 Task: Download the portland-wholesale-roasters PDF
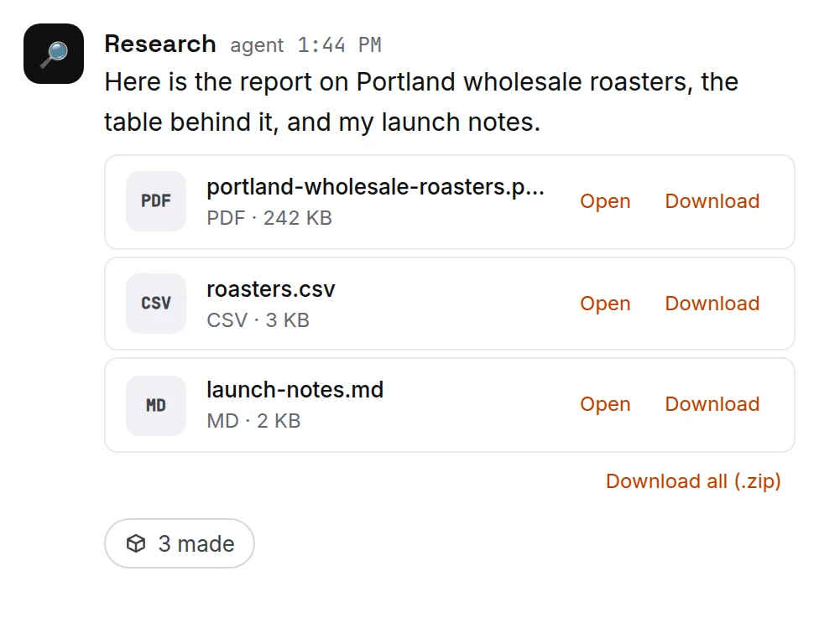[x=712, y=201]
